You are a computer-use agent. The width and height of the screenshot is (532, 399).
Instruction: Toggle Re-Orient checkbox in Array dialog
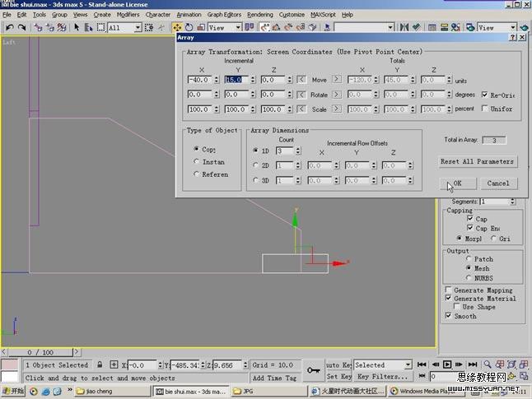coord(484,95)
